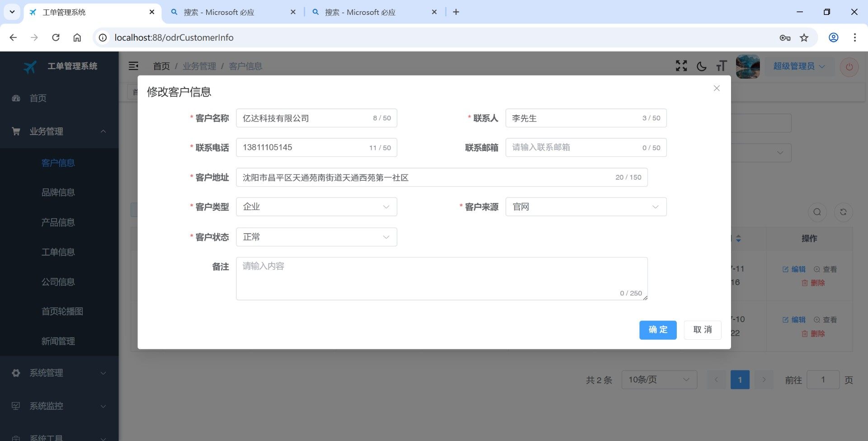The image size is (868, 441).
Task: Close the 修改客户信息 dialog with X
Action: (x=717, y=88)
